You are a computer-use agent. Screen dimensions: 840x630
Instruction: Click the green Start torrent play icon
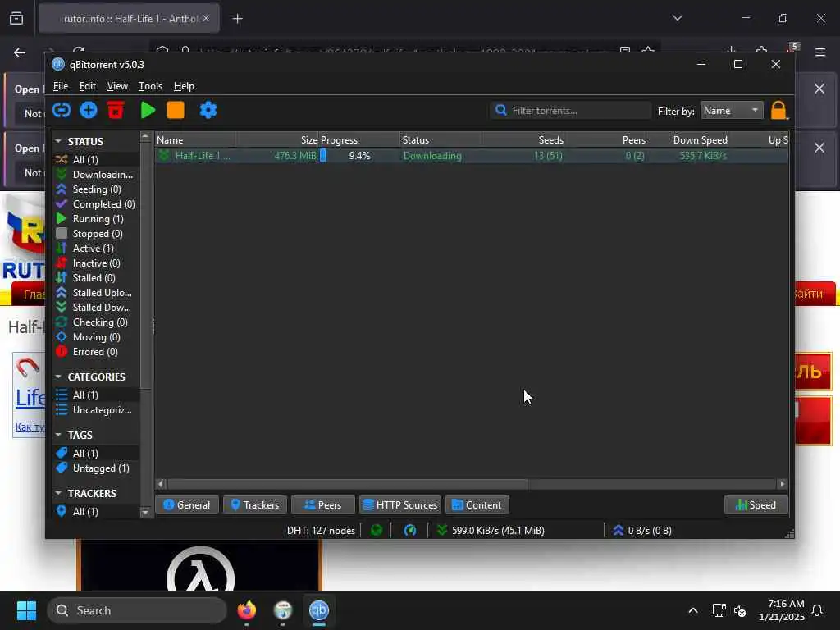[148, 111]
